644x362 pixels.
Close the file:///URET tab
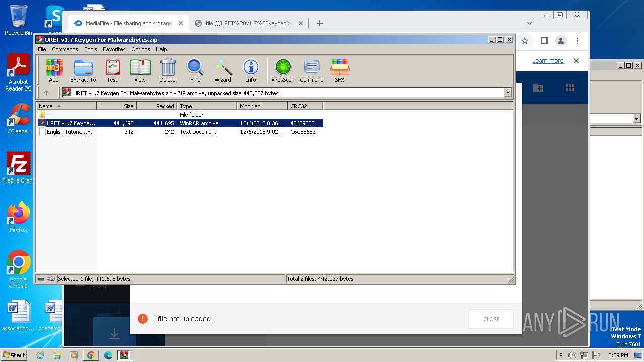pos(301,23)
